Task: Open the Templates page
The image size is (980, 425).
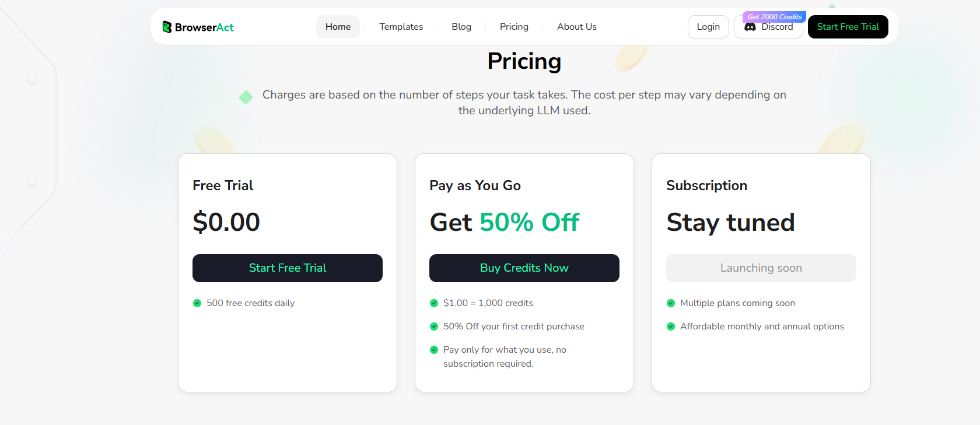Action: point(401,27)
